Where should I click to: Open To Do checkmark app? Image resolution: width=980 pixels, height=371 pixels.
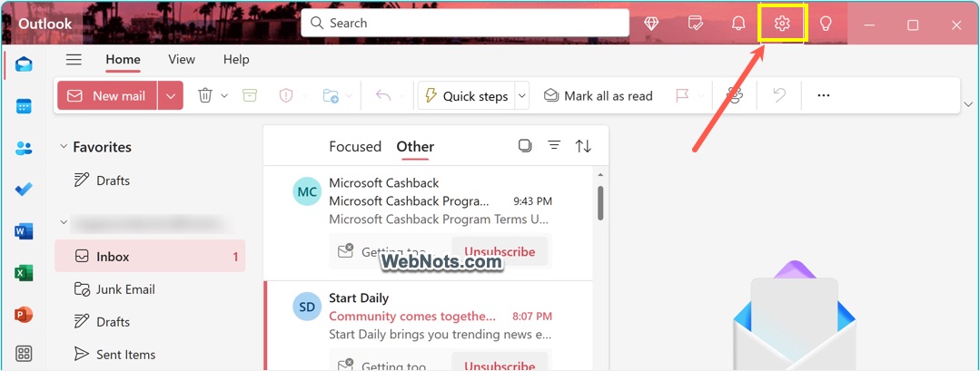click(x=24, y=190)
